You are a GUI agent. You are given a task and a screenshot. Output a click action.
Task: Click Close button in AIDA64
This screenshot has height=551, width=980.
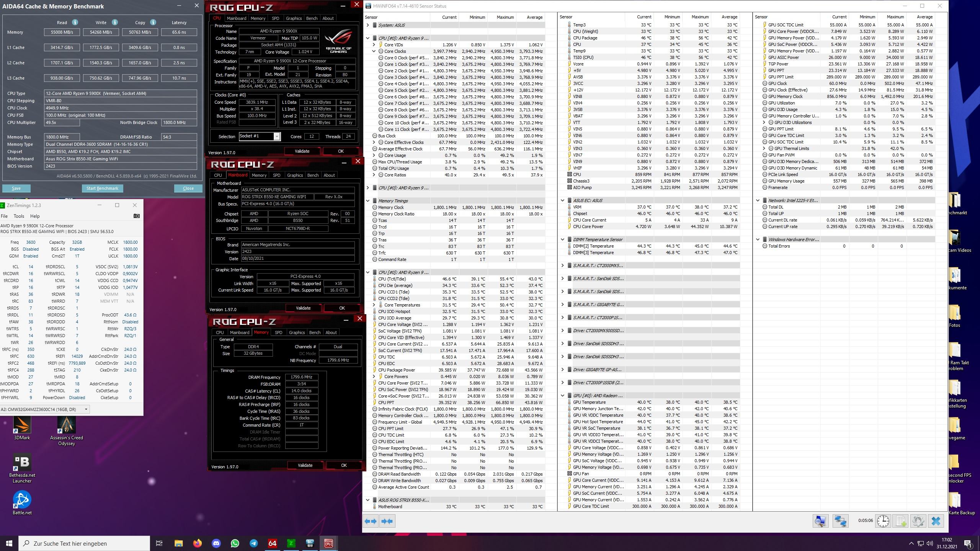click(188, 188)
